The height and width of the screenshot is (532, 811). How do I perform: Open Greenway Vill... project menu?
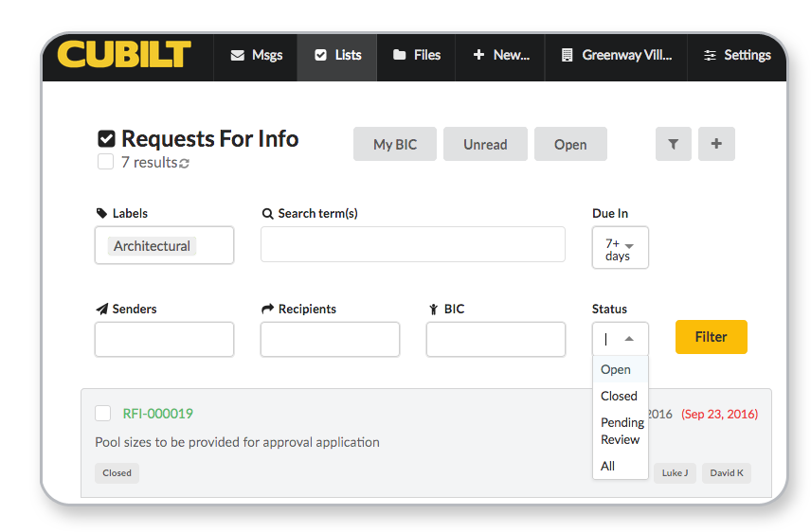[617, 55]
